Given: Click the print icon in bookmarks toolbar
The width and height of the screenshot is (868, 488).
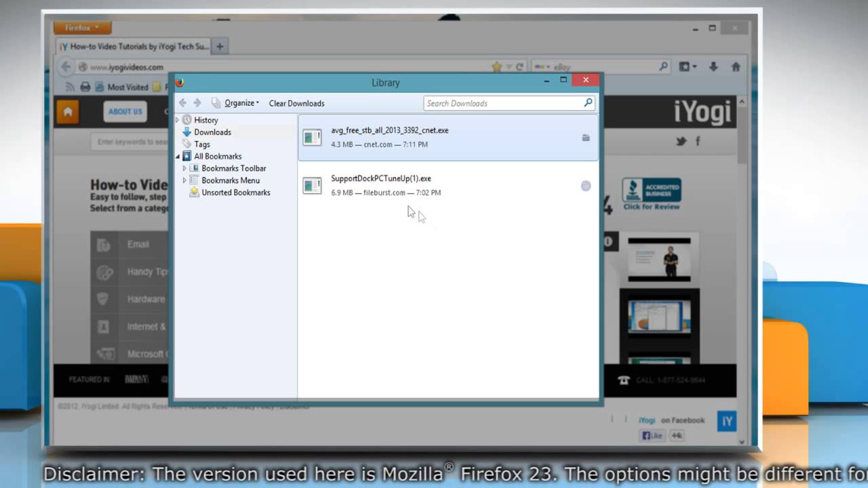Looking at the screenshot, I should [85, 87].
